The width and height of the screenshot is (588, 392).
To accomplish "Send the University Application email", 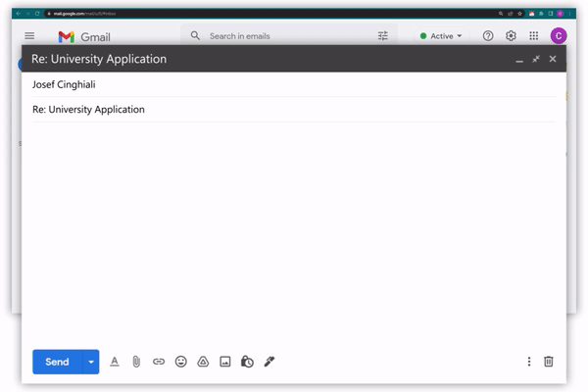I will coord(57,362).
